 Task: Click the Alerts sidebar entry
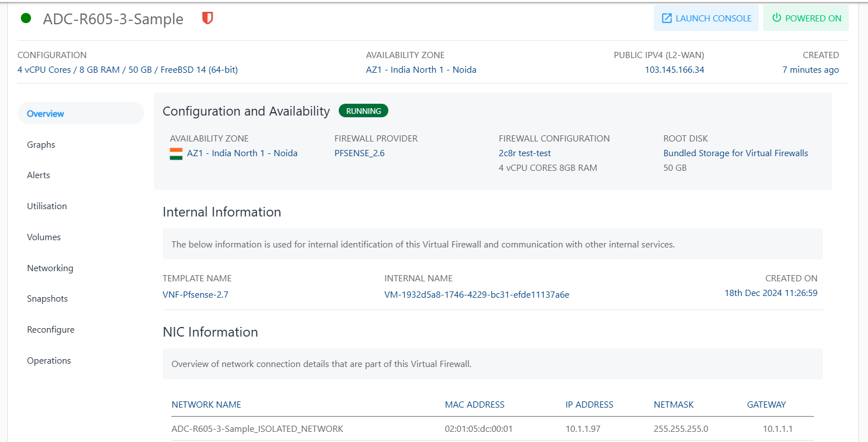click(x=38, y=175)
